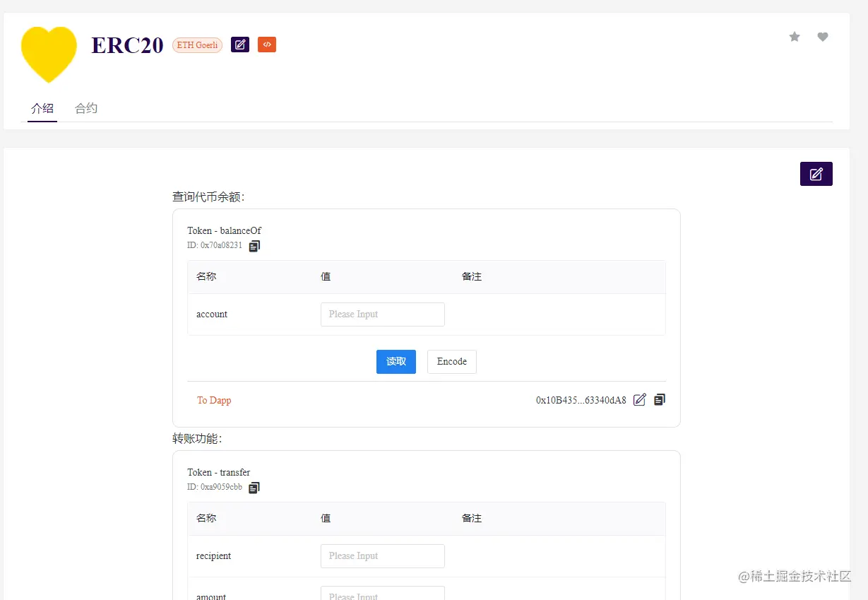
Task: Click the 读取 button in balanceOf
Action: click(x=396, y=361)
